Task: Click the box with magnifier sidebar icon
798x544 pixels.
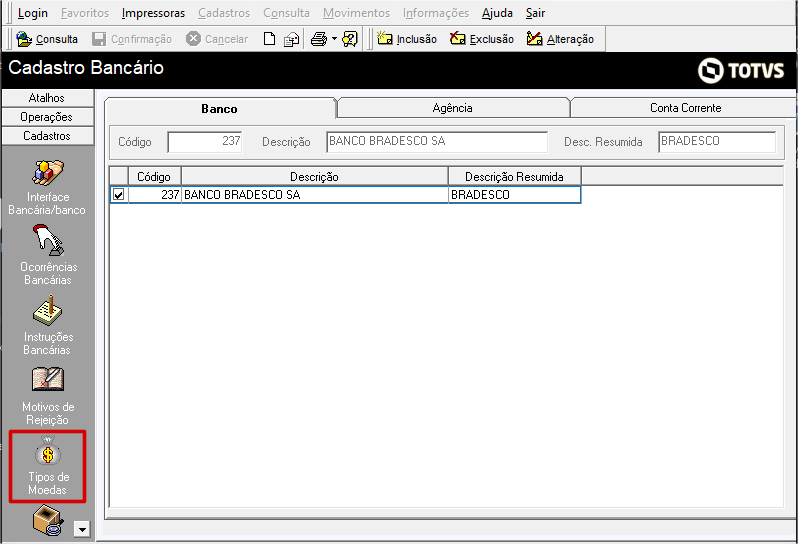Action: [47, 521]
